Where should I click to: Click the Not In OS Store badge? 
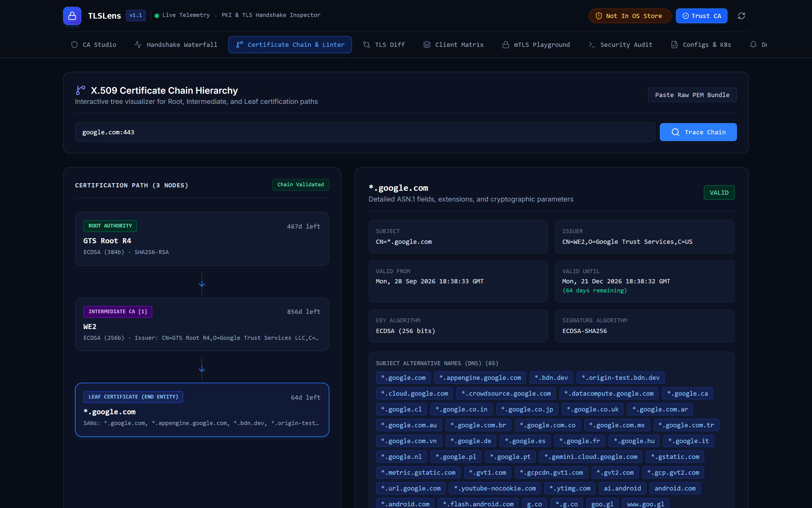[x=630, y=16]
